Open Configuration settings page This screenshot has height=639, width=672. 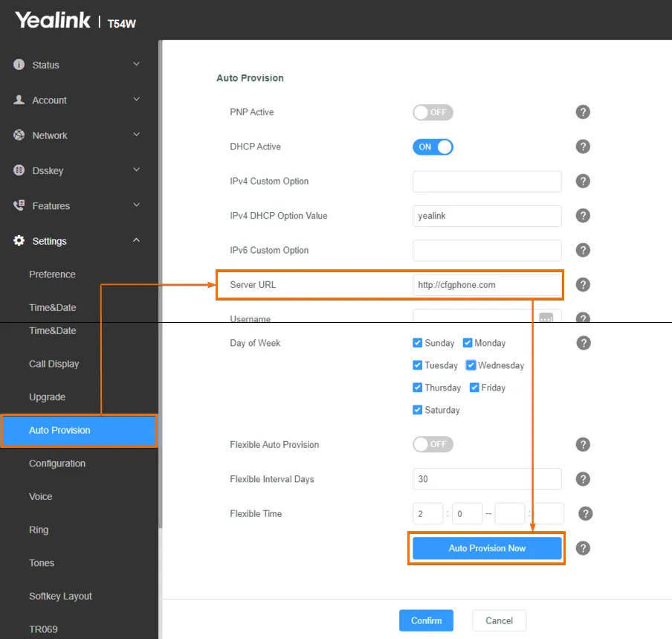[57, 463]
